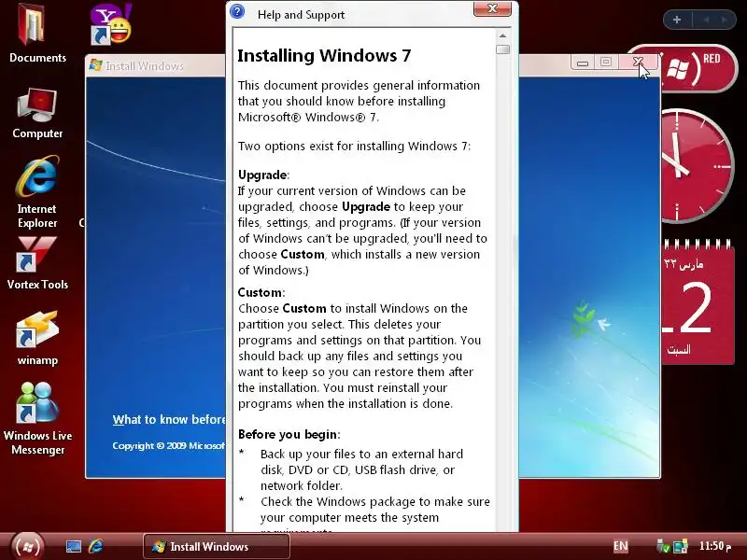Image resolution: width=747 pixels, height=560 pixels.
Task: Click the sidebar previous arrow
Action: pyautogui.click(x=706, y=20)
